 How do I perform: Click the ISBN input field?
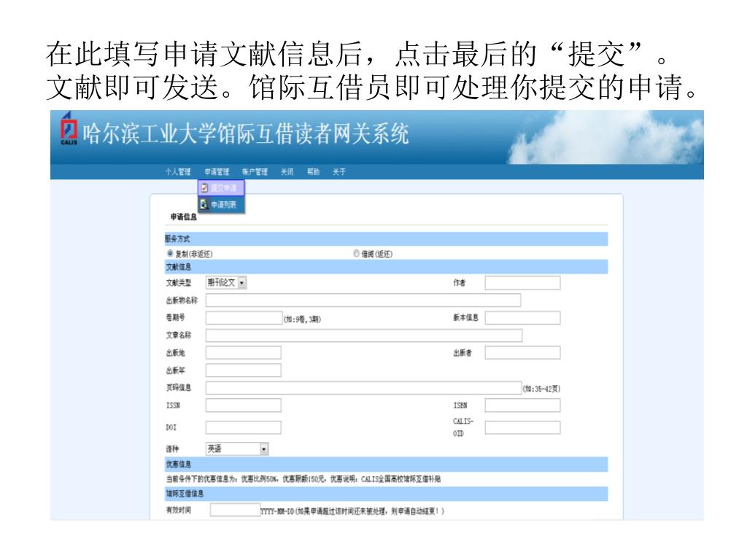coord(522,405)
